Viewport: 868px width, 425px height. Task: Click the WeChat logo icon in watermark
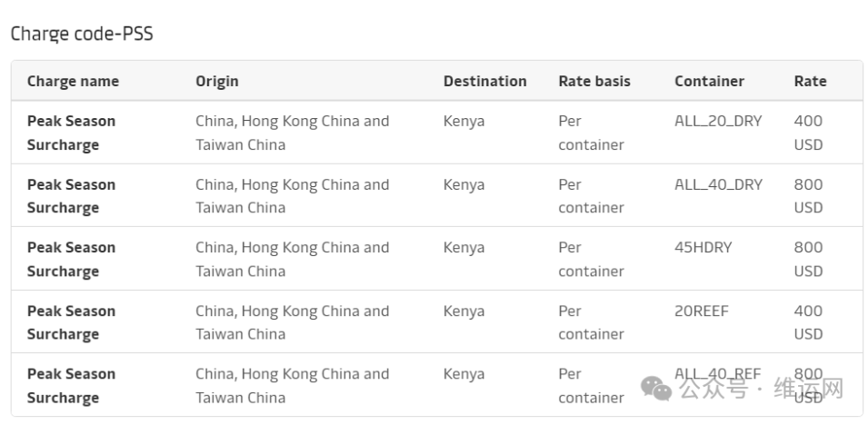(656, 388)
